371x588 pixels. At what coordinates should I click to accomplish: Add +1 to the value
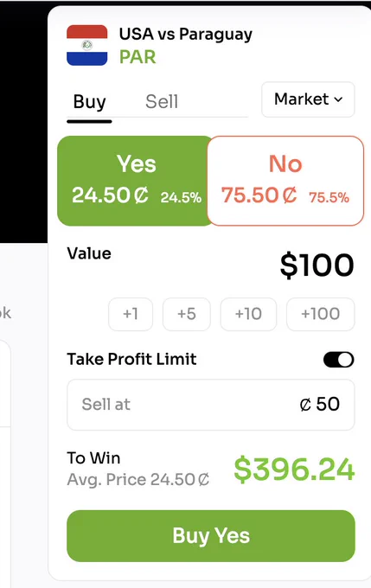pyautogui.click(x=131, y=314)
